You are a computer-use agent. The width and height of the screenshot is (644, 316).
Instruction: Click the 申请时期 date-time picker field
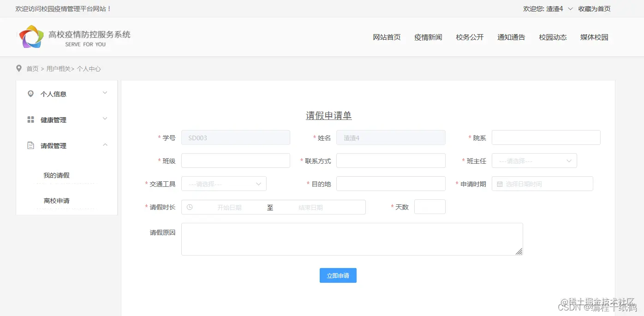543,184
